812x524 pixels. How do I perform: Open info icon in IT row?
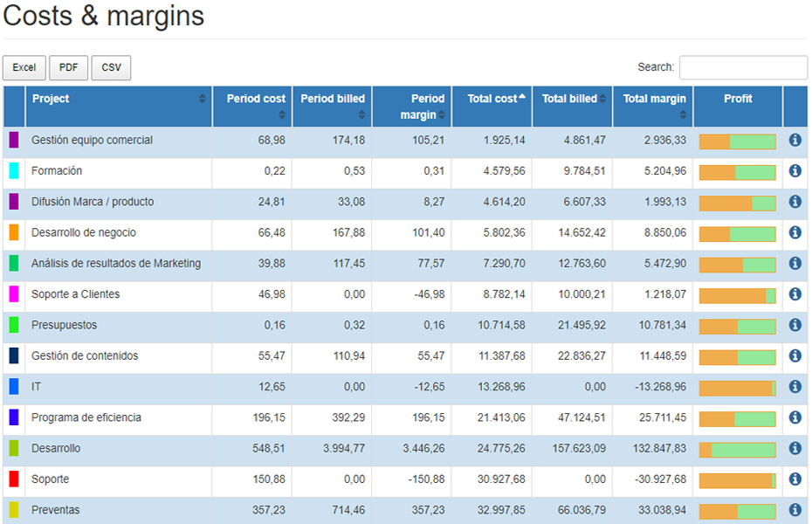tap(795, 387)
